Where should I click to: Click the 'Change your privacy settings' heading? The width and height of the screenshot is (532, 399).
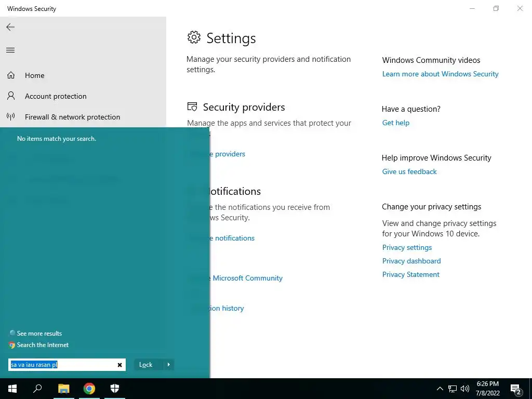pyautogui.click(x=431, y=207)
